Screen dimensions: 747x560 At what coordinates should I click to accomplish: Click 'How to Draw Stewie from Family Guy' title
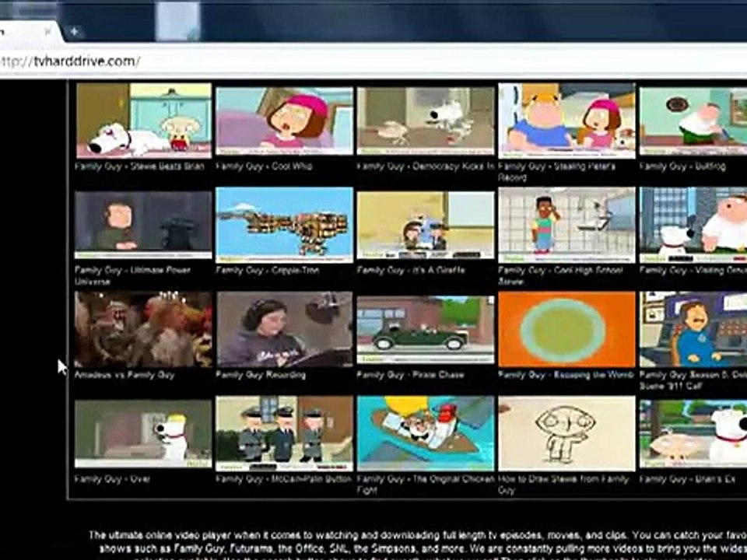[563, 485]
